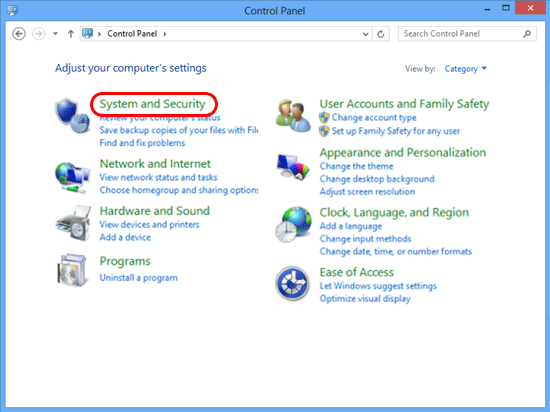Click the Control Panel icon in the address bar

tap(87, 34)
